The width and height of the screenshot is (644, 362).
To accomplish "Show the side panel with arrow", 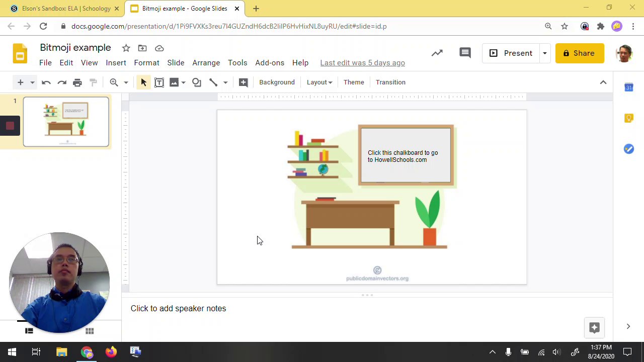I will click(x=628, y=327).
